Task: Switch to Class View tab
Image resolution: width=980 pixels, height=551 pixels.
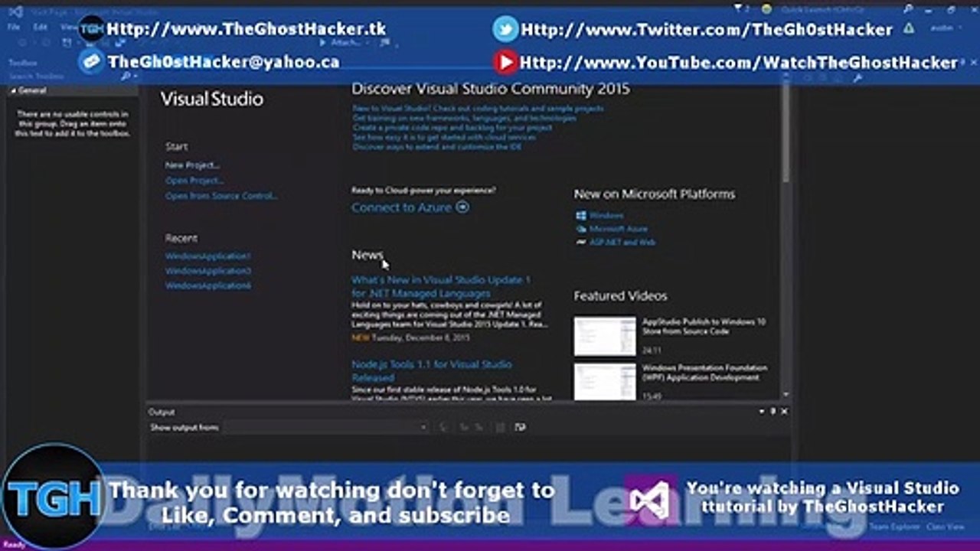Action: coord(946,527)
